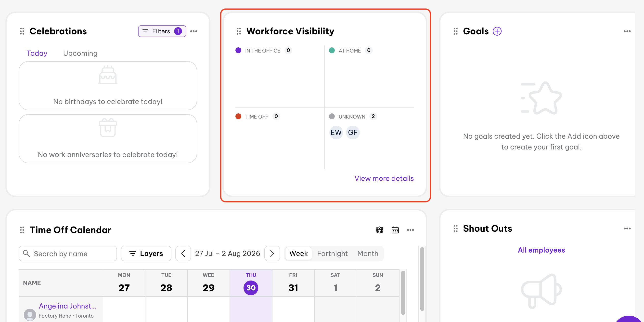Grab the Celebrations widget drag handle
This screenshot has height=322, width=644.
[22, 31]
